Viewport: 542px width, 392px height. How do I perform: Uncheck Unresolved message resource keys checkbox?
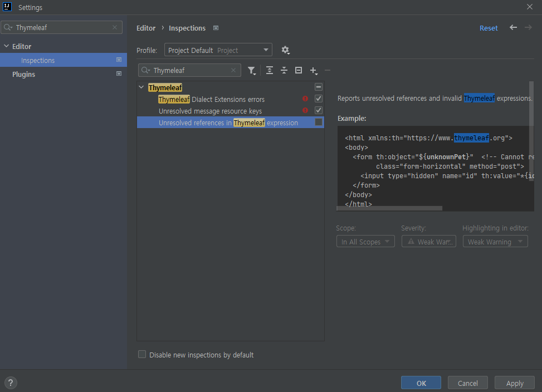(319, 110)
